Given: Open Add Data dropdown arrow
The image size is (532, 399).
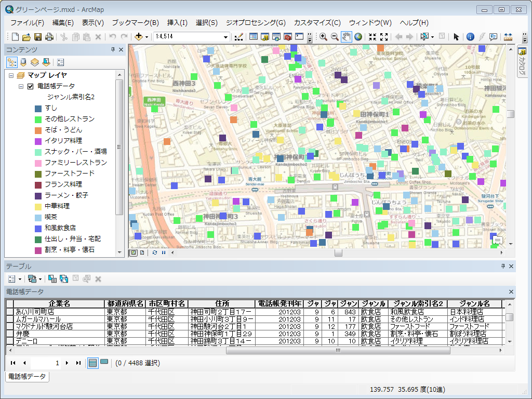Looking at the screenshot, I should [x=147, y=37].
